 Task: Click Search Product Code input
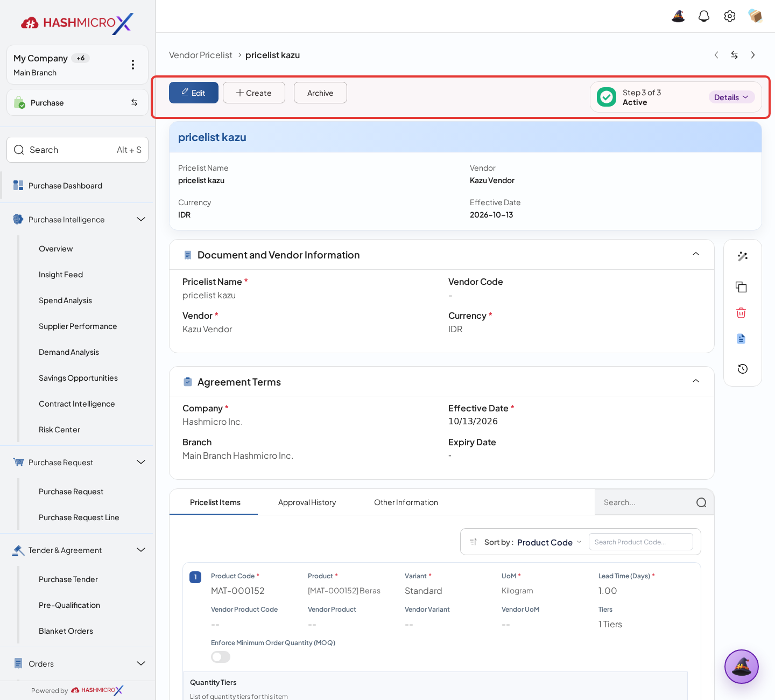pos(641,542)
